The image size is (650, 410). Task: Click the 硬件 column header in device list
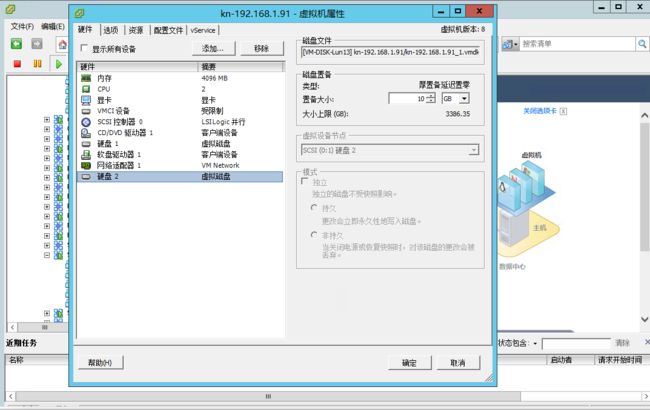(x=138, y=67)
